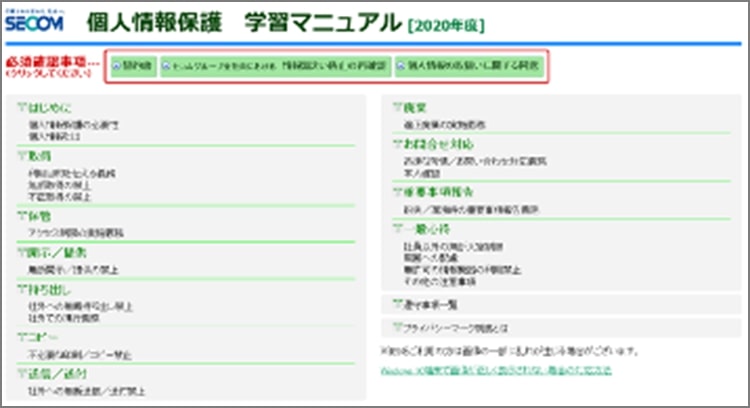Select アクセス制限の実施義務 under 保管
Image resolution: width=750 pixels, height=408 pixels.
[76, 232]
